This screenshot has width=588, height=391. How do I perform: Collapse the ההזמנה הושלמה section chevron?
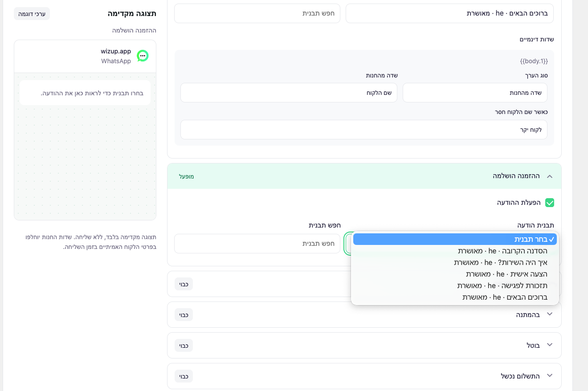click(x=550, y=176)
